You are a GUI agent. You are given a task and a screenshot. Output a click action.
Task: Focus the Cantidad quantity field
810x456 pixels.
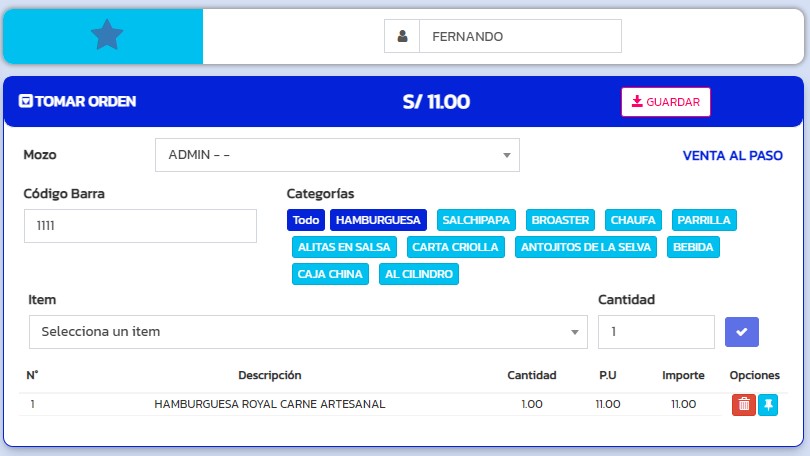(656, 332)
